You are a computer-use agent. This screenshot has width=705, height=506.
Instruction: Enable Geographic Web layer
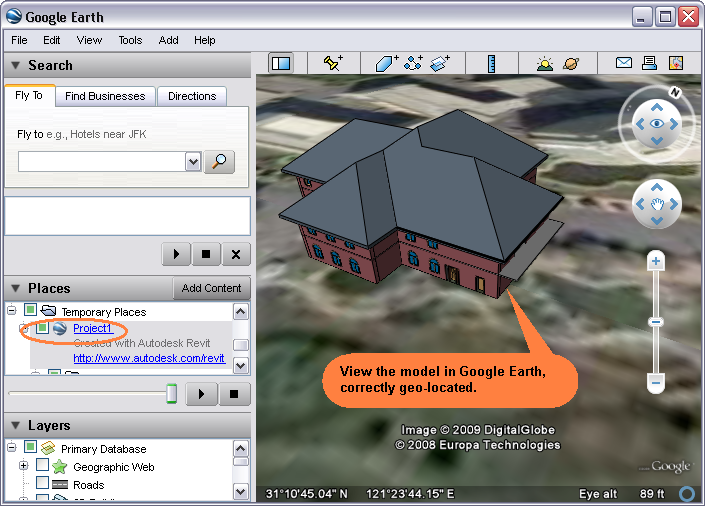point(42,465)
